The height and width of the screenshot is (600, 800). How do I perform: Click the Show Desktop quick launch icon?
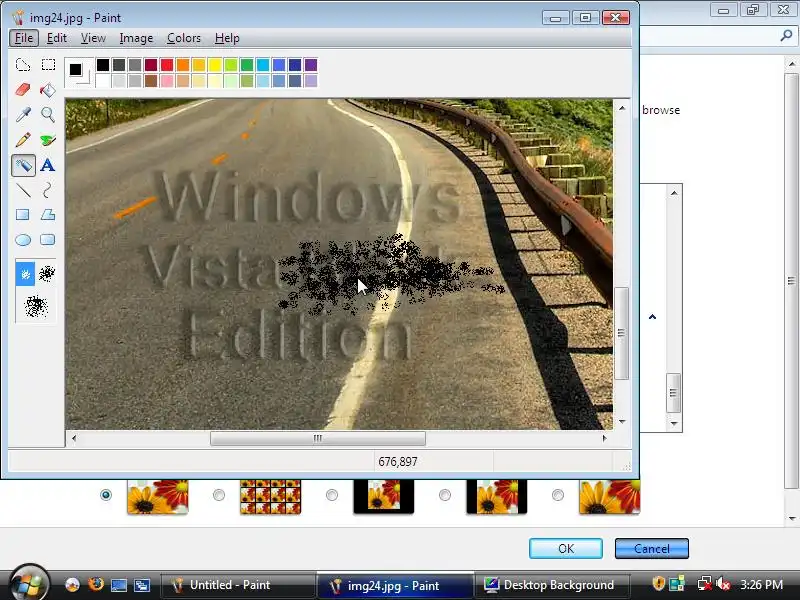[118, 585]
